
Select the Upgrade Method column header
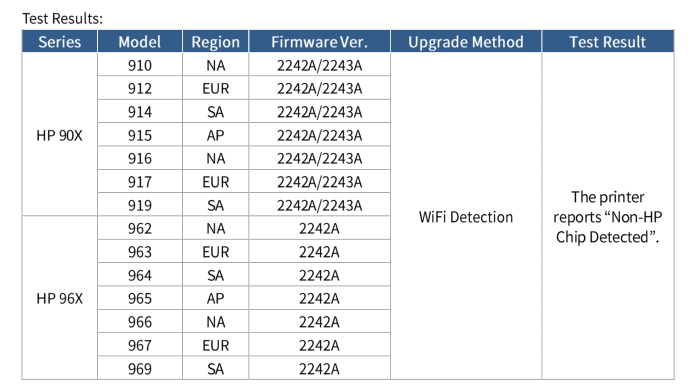click(x=466, y=42)
